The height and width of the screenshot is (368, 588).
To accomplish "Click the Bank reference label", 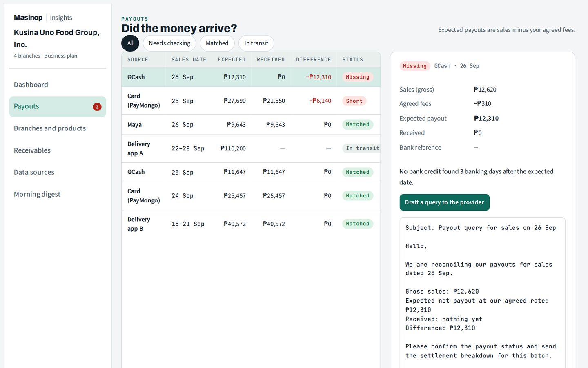I will coord(420,148).
